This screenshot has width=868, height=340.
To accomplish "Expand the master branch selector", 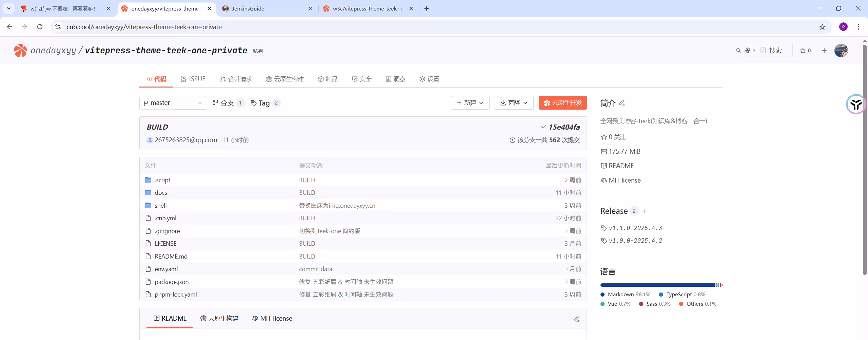I will coord(173,103).
